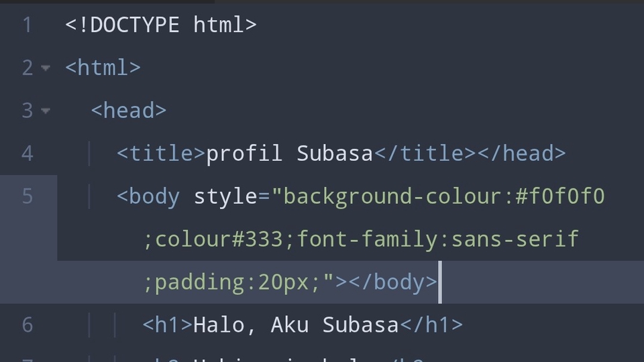Select line number 4 in the gutter
The image size is (644, 362).
(x=28, y=154)
